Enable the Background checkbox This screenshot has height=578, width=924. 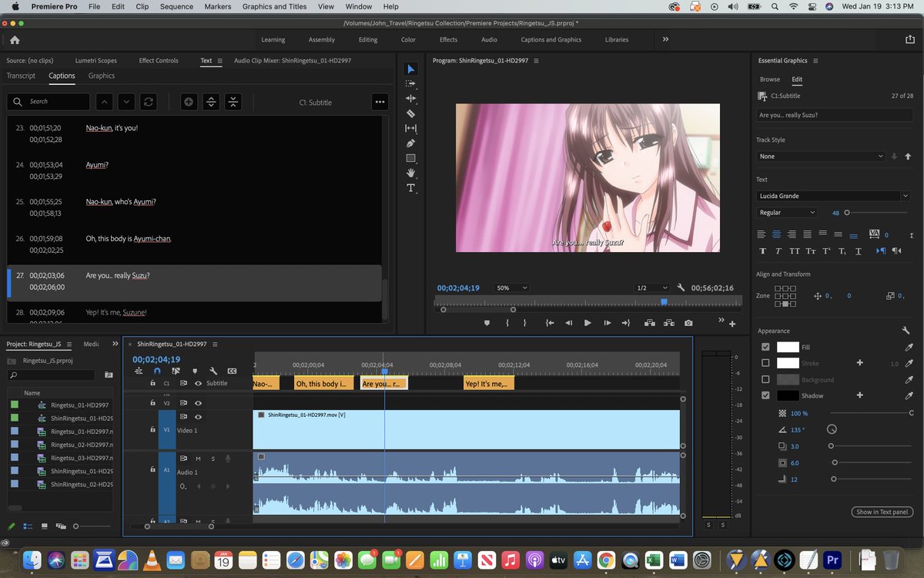point(765,379)
